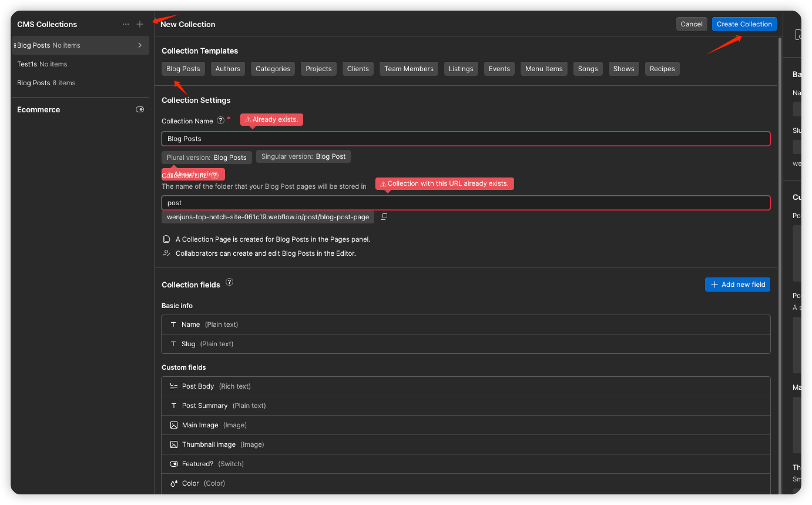The height and width of the screenshot is (505, 812).
Task: Click the Collection fields help icon
Action: pyautogui.click(x=229, y=282)
